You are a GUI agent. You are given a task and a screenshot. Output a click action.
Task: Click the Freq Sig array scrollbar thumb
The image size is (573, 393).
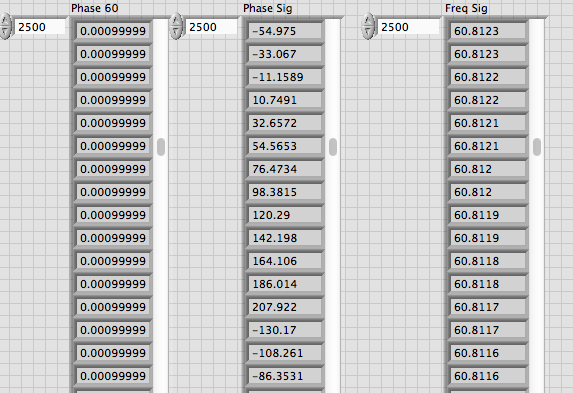(x=537, y=147)
